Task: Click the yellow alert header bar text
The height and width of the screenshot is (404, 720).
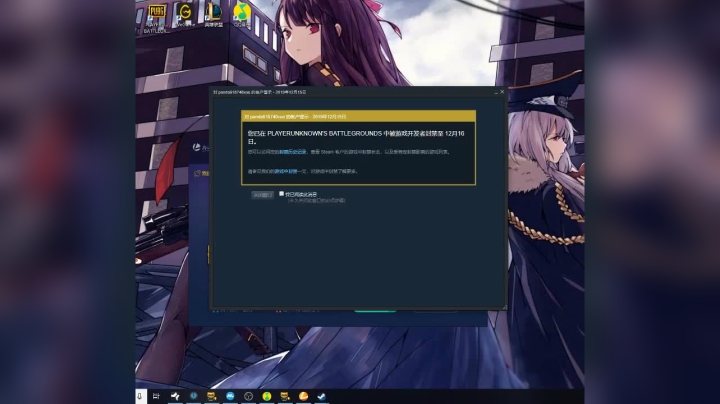Action: pyautogui.click(x=296, y=117)
